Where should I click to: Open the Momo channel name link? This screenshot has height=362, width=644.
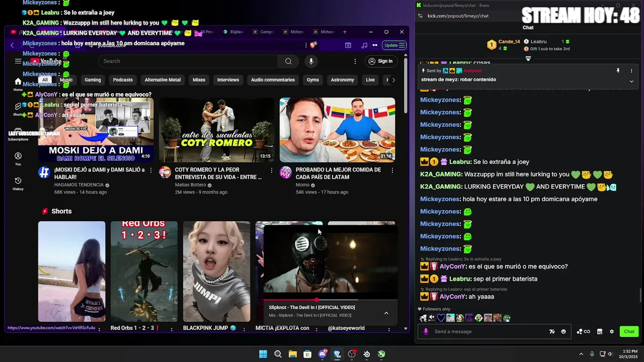(302, 185)
